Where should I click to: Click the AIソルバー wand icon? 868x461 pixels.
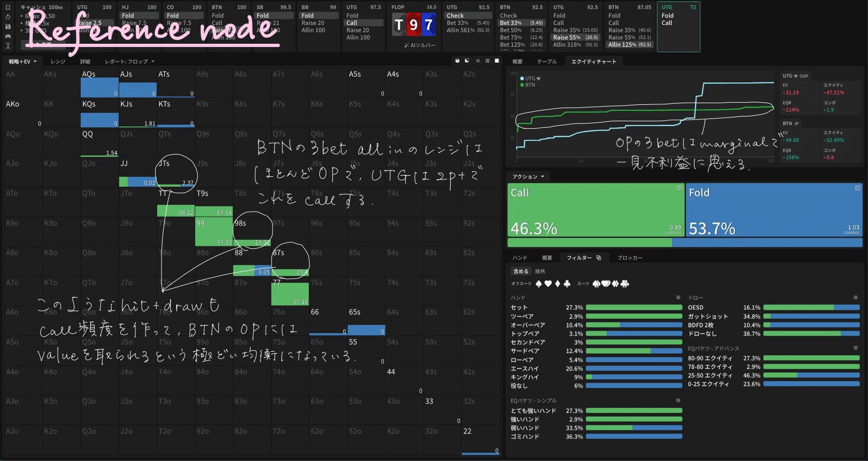pyautogui.click(x=407, y=45)
